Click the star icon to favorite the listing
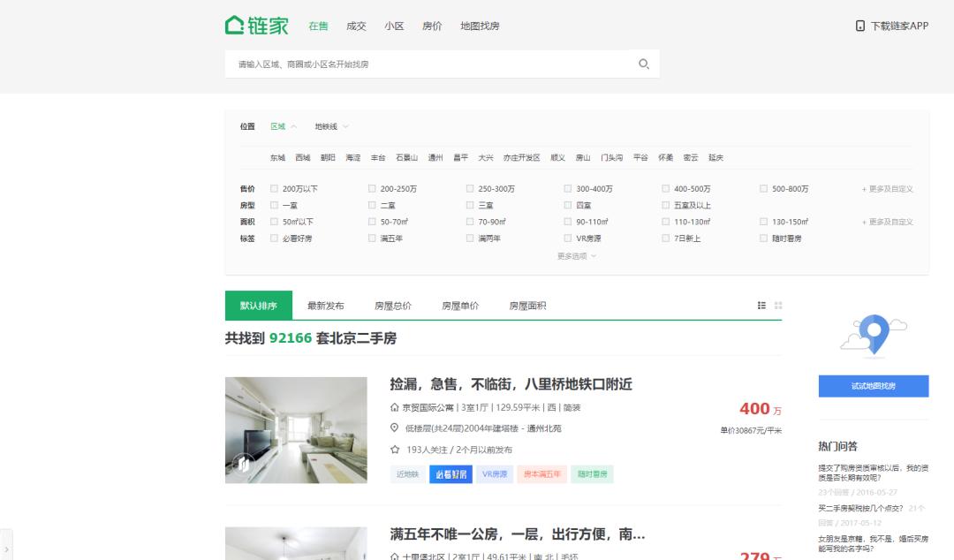This screenshot has width=954, height=560. pyautogui.click(x=395, y=449)
